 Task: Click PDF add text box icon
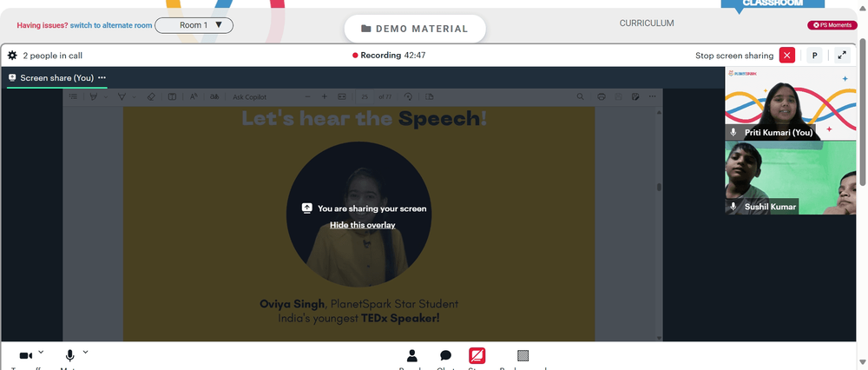click(172, 96)
